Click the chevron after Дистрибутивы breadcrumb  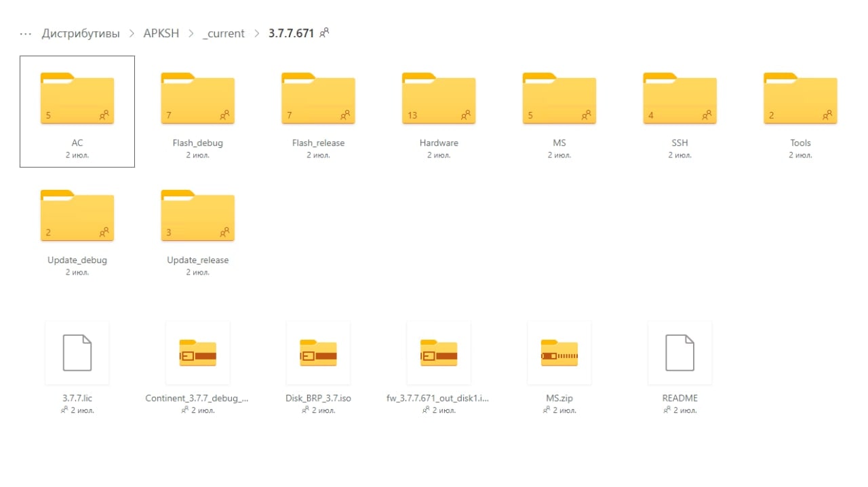132,33
